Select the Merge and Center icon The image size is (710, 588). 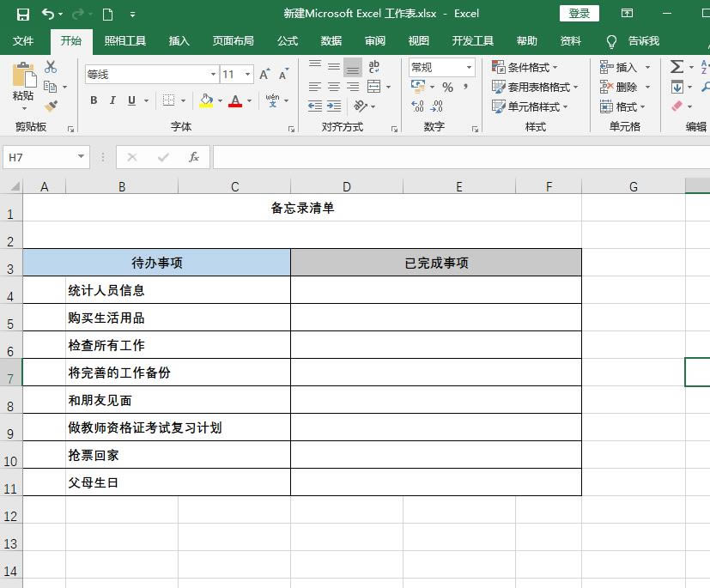pos(373,85)
